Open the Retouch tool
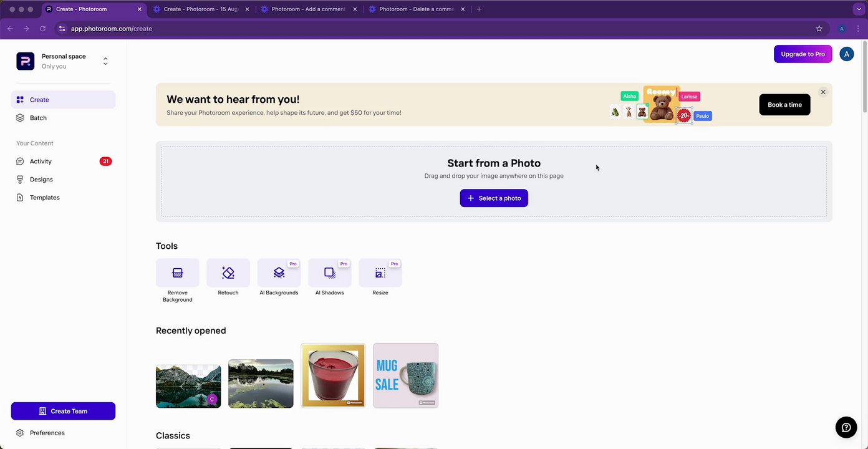This screenshot has width=868, height=449. click(228, 278)
